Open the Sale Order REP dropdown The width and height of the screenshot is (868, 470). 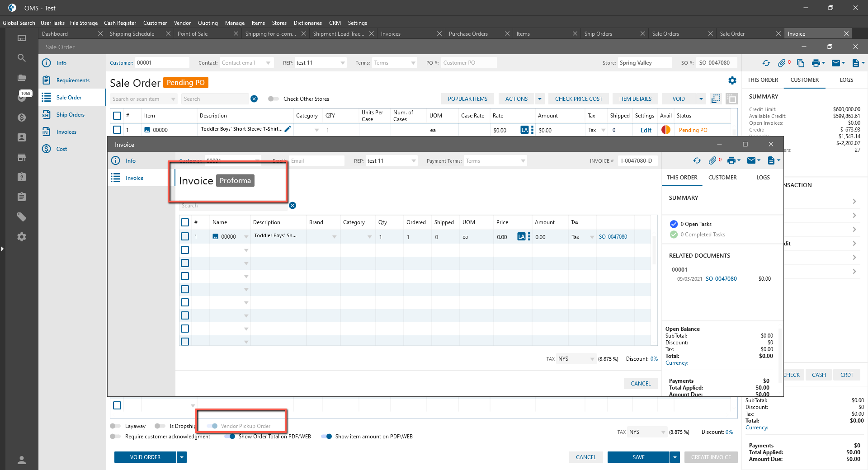click(343, 63)
